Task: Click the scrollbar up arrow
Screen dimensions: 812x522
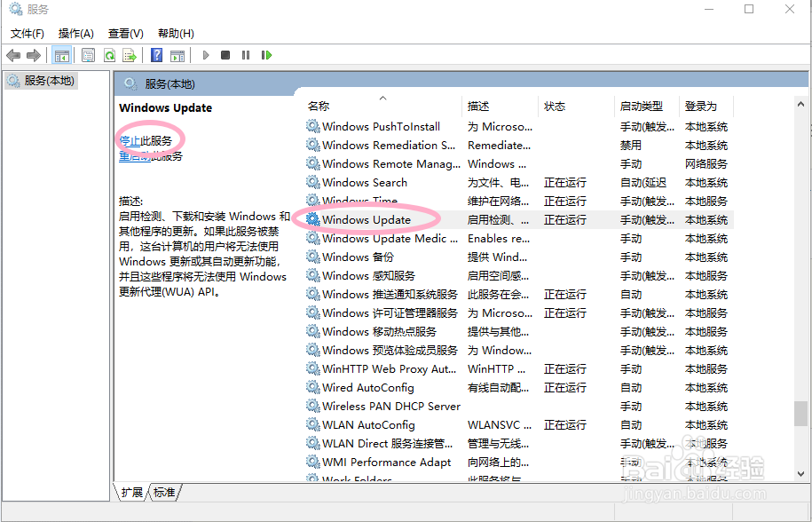Action: (801, 105)
